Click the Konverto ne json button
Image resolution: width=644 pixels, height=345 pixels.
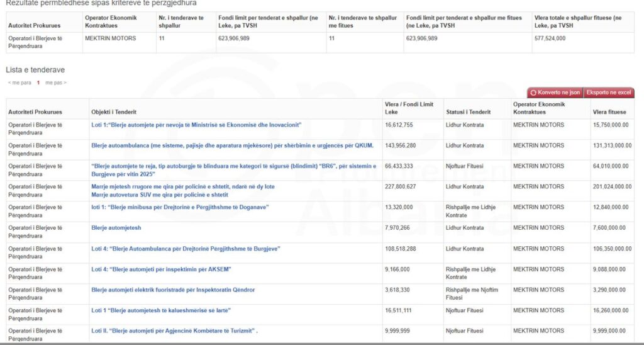coord(555,93)
